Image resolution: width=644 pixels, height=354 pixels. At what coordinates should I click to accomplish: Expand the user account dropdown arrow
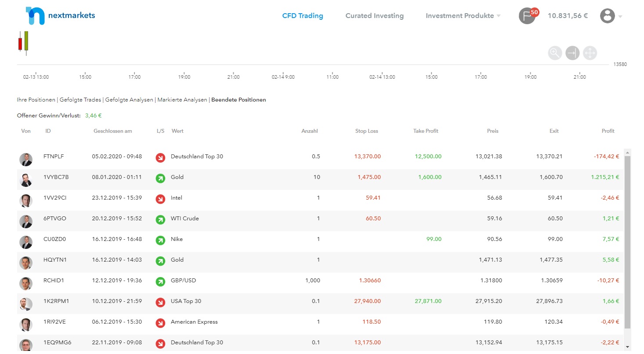pyautogui.click(x=620, y=17)
